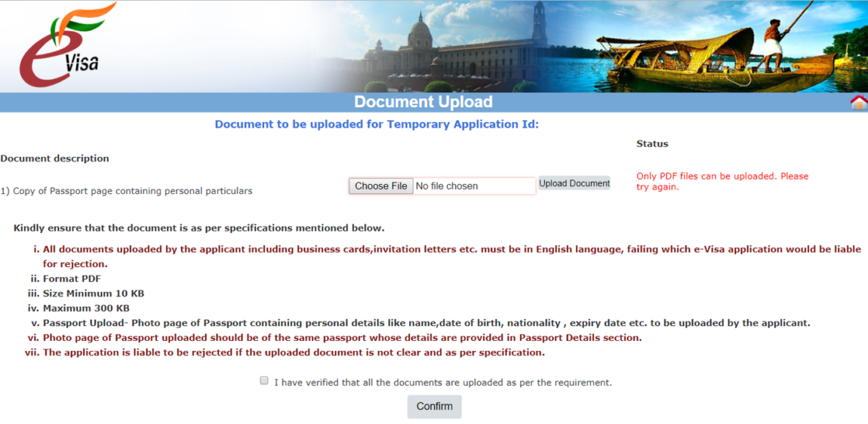This screenshot has height=424, width=868.
Task: Click the 'Maximum 300 KB' line
Action: pos(86,308)
